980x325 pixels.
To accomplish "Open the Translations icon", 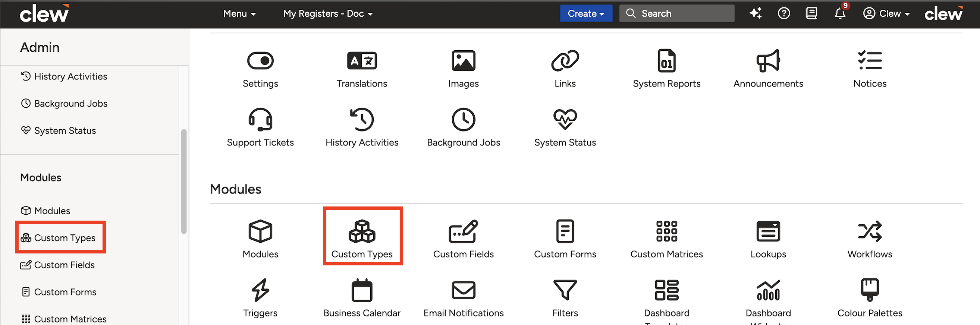I will coord(362,61).
